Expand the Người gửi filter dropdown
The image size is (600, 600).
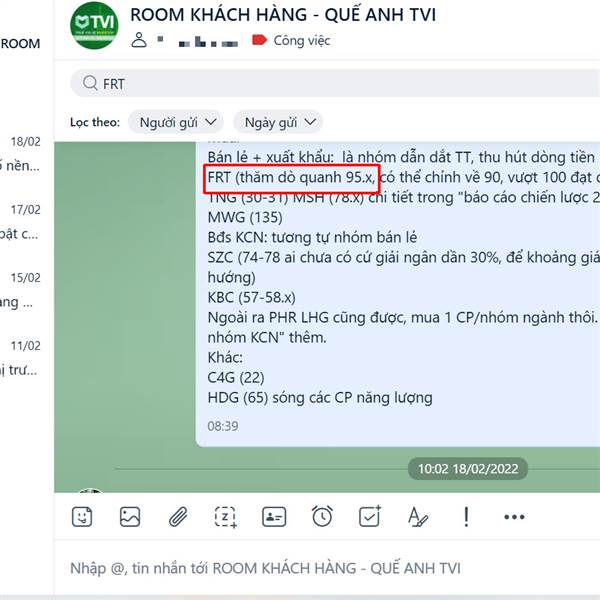(176, 122)
